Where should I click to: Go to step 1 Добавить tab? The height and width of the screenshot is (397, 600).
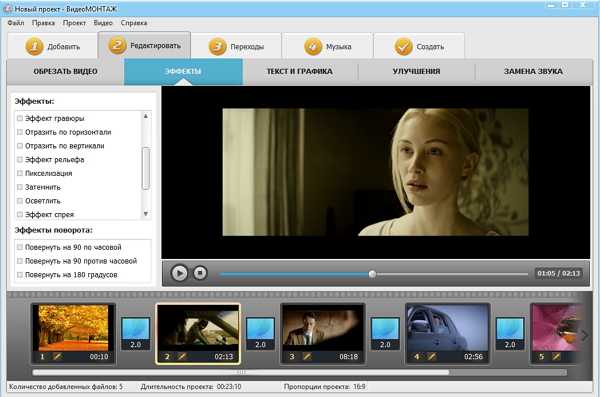click(x=52, y=46)
